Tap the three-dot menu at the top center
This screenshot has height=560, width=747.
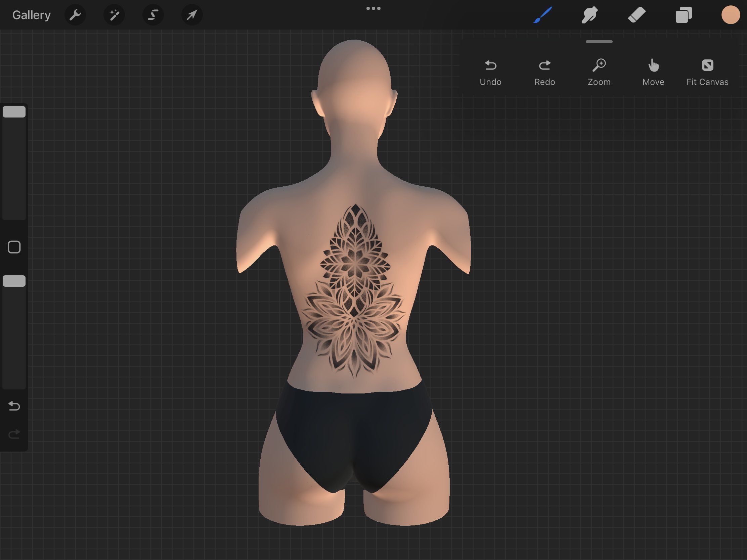373,8
